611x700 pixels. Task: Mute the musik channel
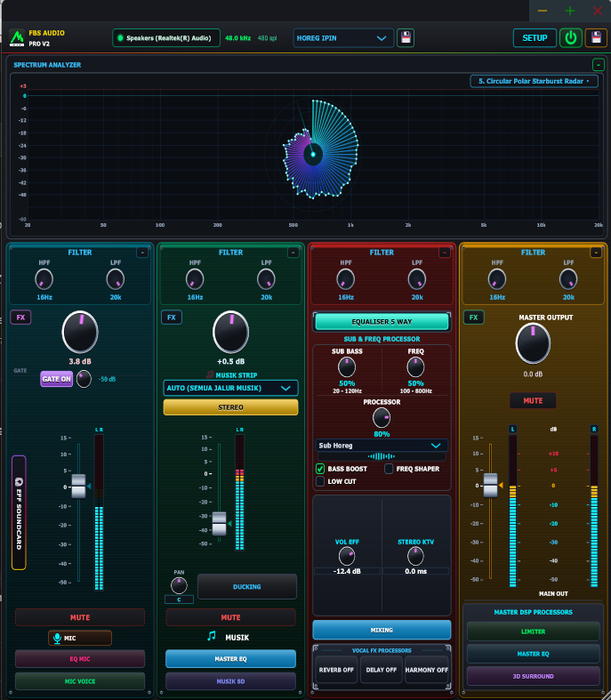230,617
